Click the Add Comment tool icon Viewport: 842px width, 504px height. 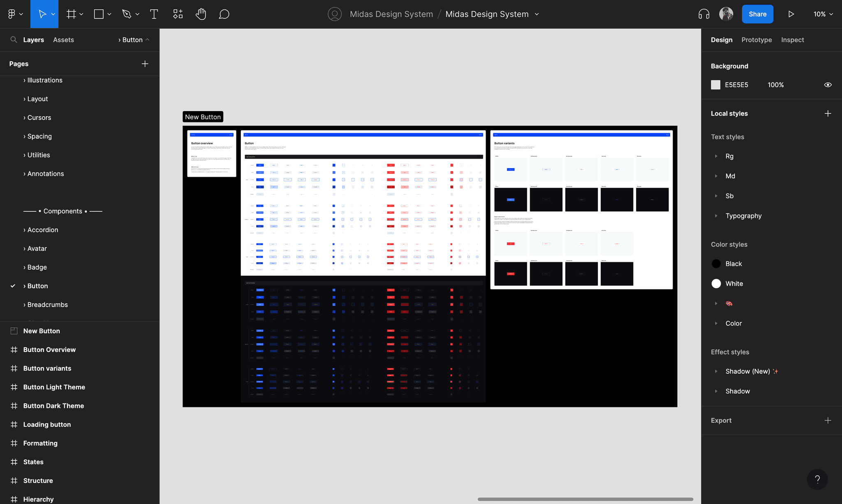coord(224,14)
